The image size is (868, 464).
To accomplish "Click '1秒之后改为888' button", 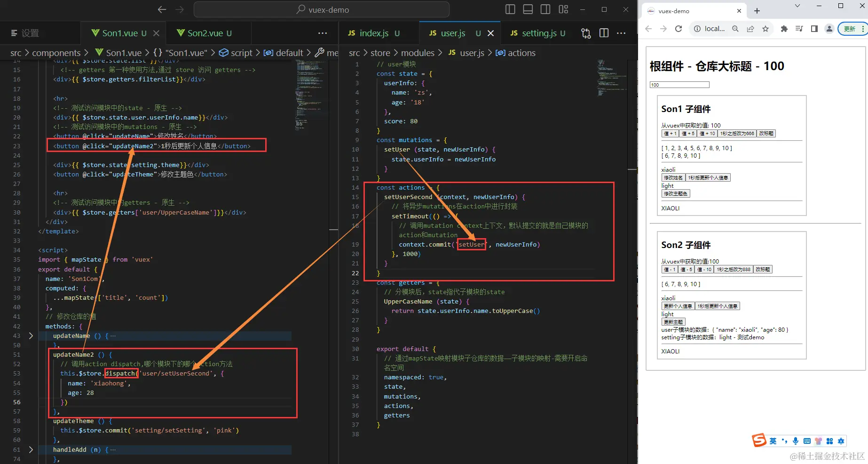I will pos(734,270).
